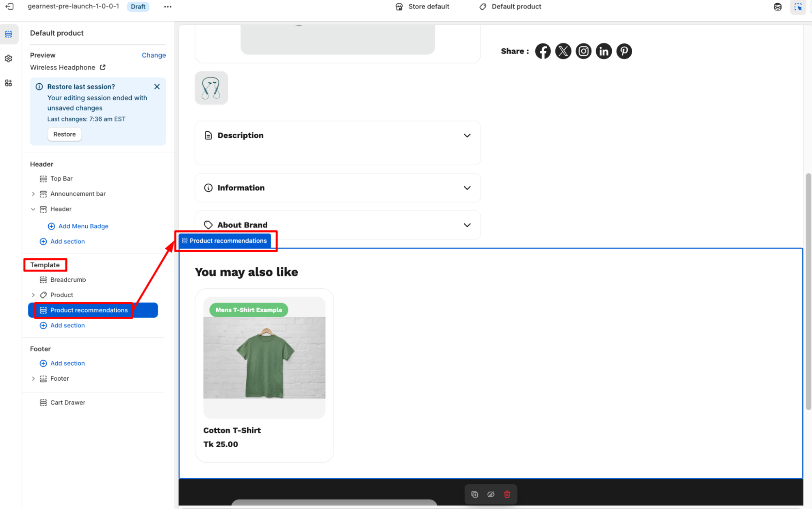Screen dimensions: 812x509
Task: Open the theme settings gear icon
Action: pyautogui.click(x=9, y=58)
